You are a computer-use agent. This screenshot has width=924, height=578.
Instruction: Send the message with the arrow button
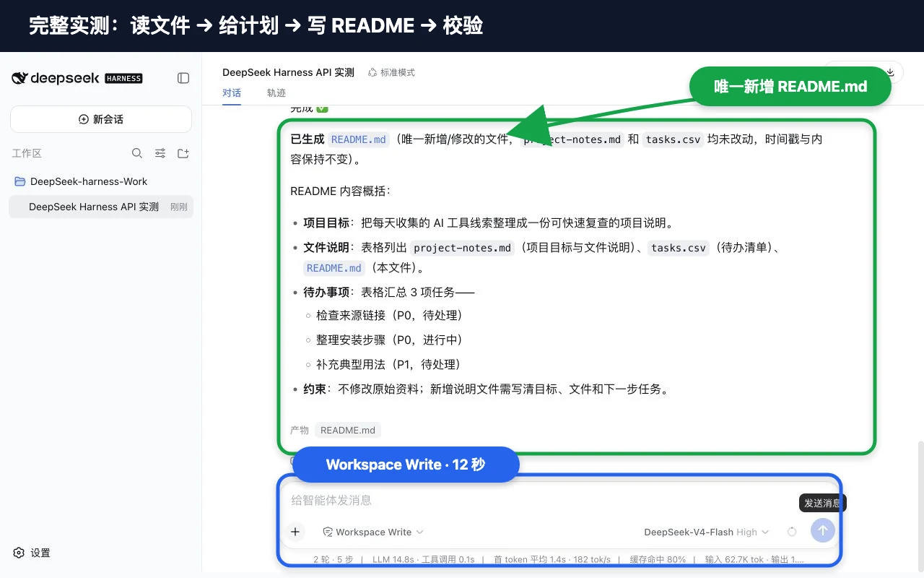pos(823,531)
